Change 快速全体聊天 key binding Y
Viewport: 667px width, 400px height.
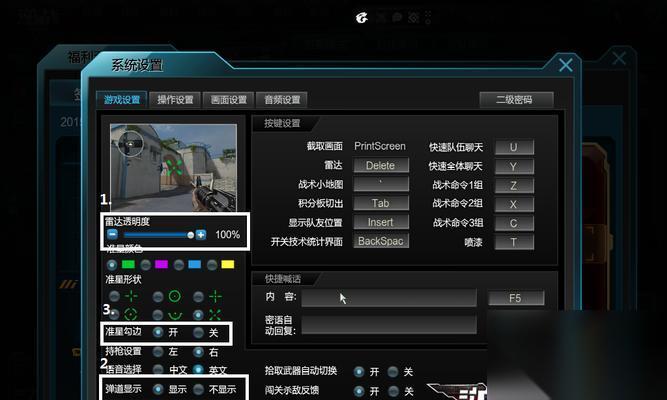(514, 166)
